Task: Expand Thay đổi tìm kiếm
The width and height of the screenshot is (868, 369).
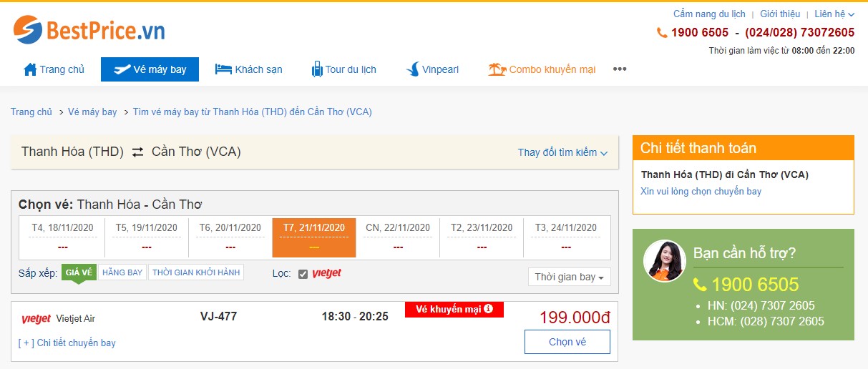Action: [x=562, y=152]
